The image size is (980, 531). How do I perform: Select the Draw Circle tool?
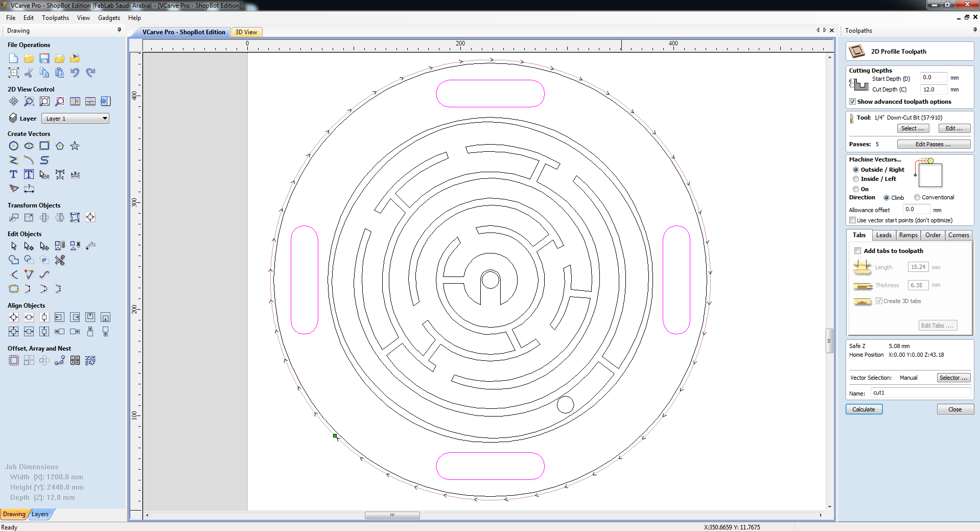tap(14, 146)
